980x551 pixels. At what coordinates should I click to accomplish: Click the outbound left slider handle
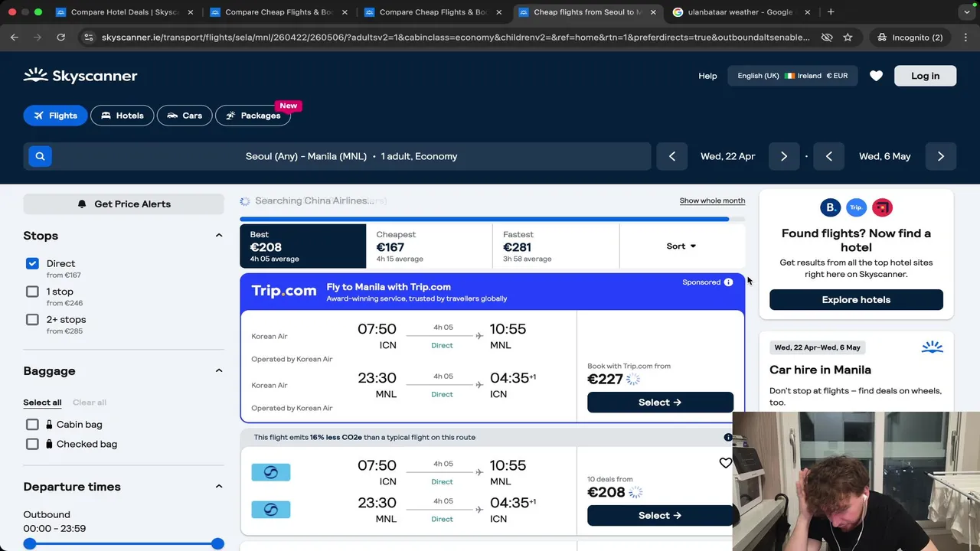click(x=29, y=543)
